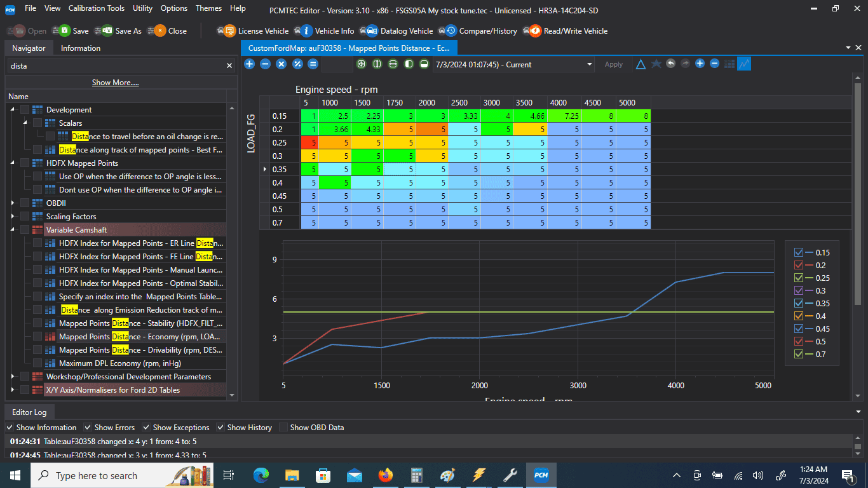Open File Explorer from the taskbar
The height and width of the screenshot is (488, 868).
pyautogui.click(x=292, y=475)
